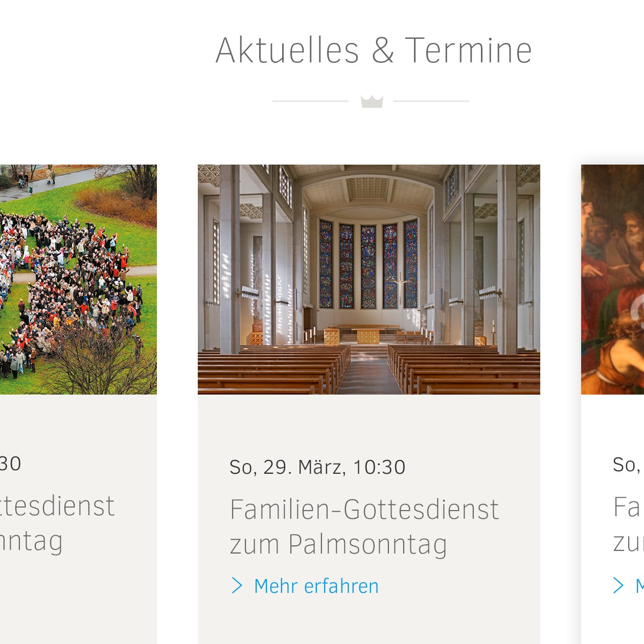
Task: Click the Familien-Gottesdienst zum Palmsonntag title
Action: coord(364,526)
